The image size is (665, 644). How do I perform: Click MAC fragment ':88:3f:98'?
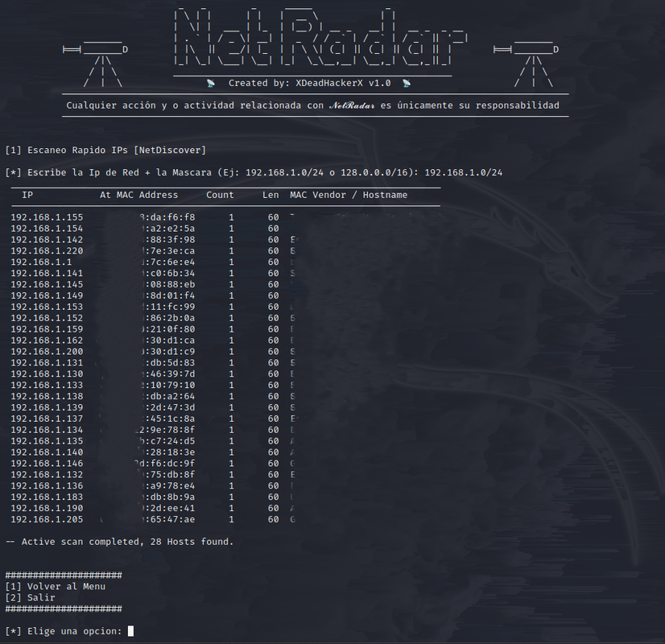pyautogui.click(x=170, y=240)
